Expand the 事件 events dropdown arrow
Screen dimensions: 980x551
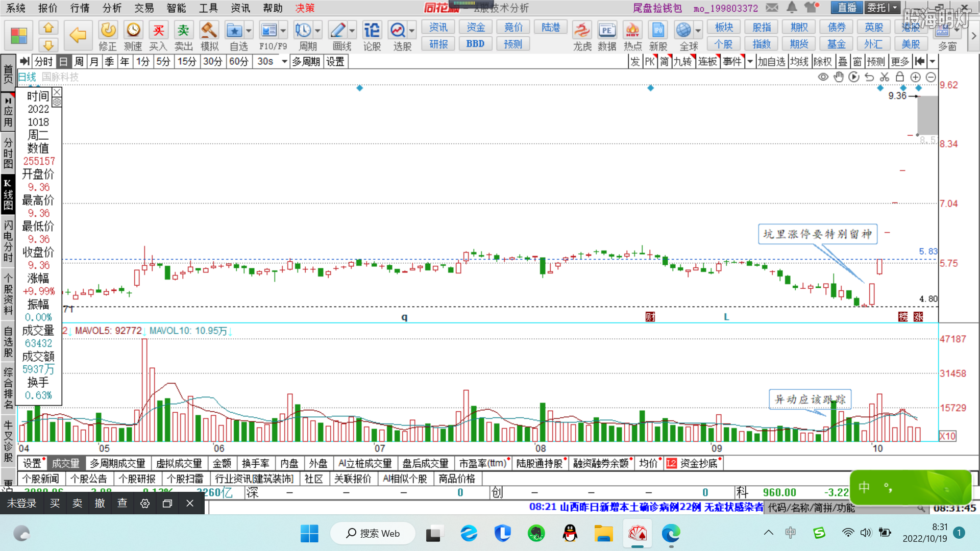750,62
